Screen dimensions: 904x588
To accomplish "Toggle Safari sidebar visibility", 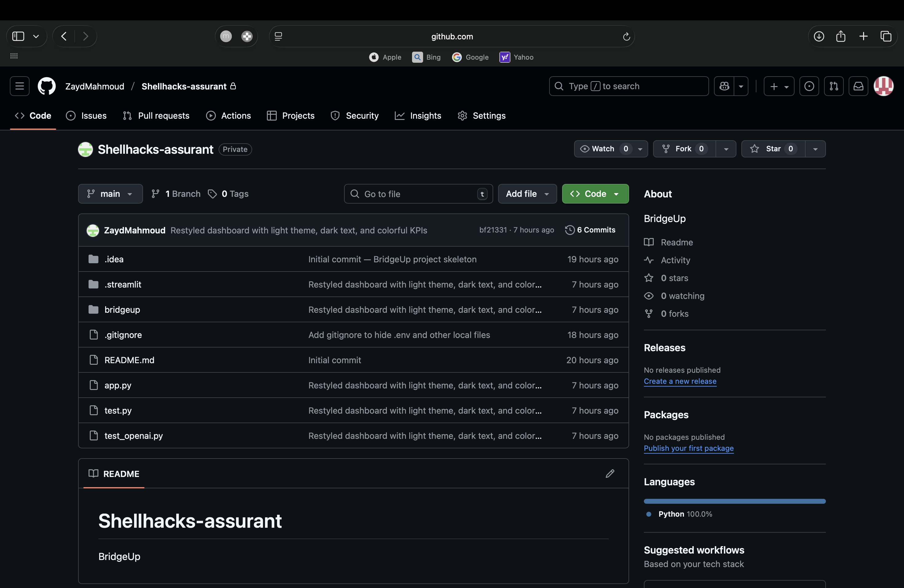I will pyautogui.click(x=18, y=37).
